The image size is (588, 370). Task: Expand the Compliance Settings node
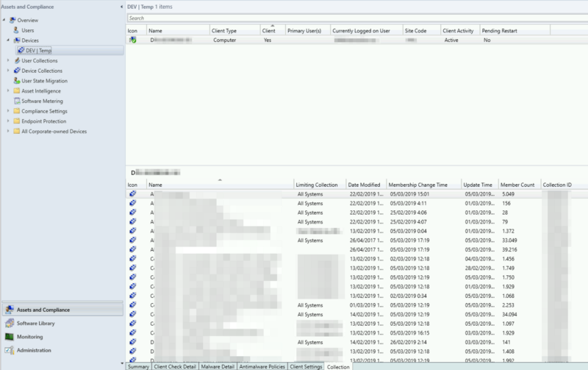click(8, 110)
